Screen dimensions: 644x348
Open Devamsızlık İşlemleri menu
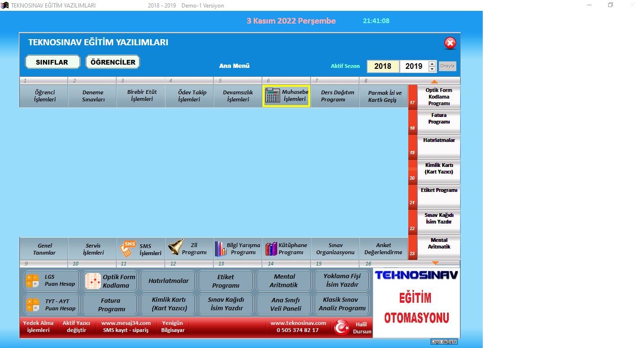coord(238,96)
